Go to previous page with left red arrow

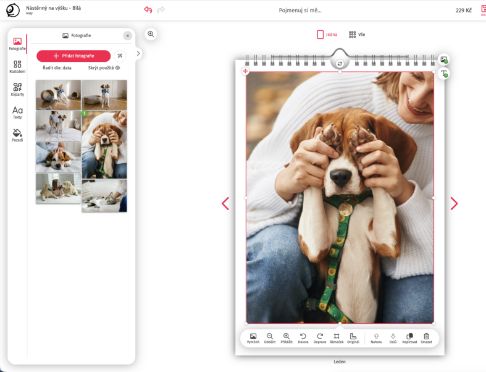(x=226, y=203)
